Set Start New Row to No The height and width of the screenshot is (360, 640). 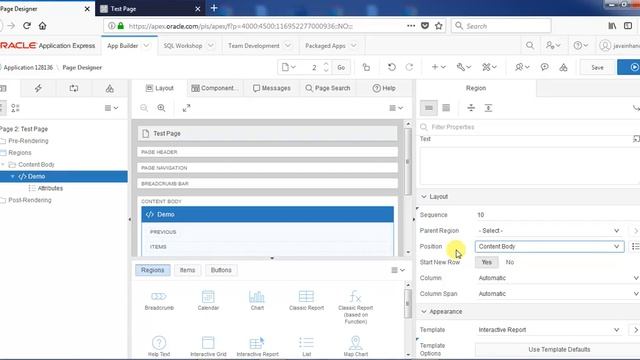click(x=510, y=262)
